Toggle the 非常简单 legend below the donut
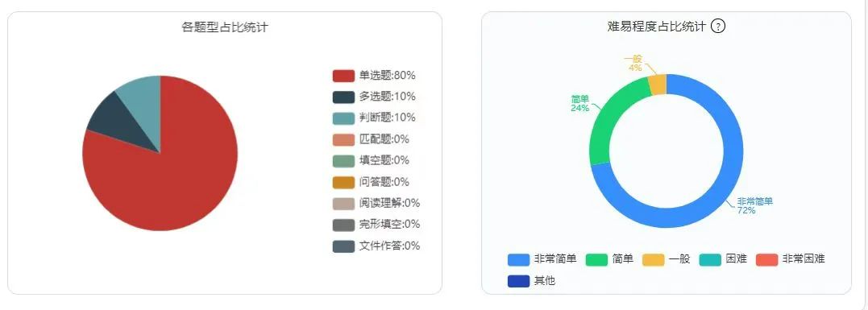This screenshot has width=868, height=310. point(542,259)
